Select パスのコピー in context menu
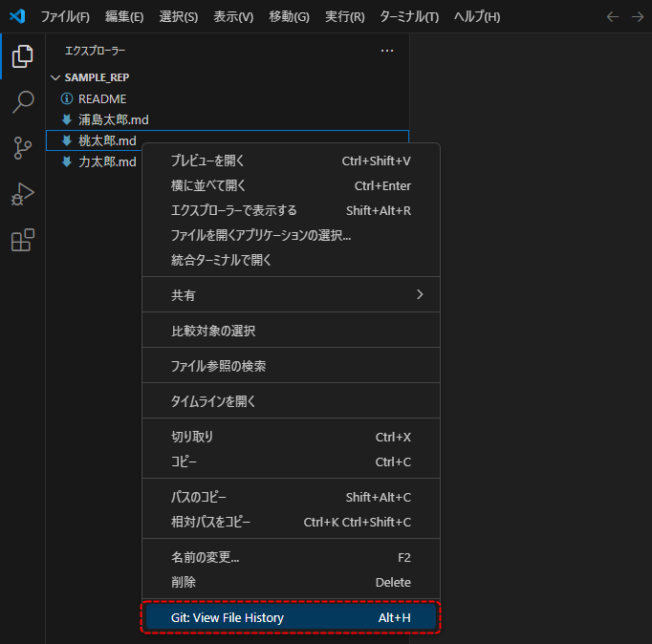Screen dimensions: 652x644 coord(291,498)
